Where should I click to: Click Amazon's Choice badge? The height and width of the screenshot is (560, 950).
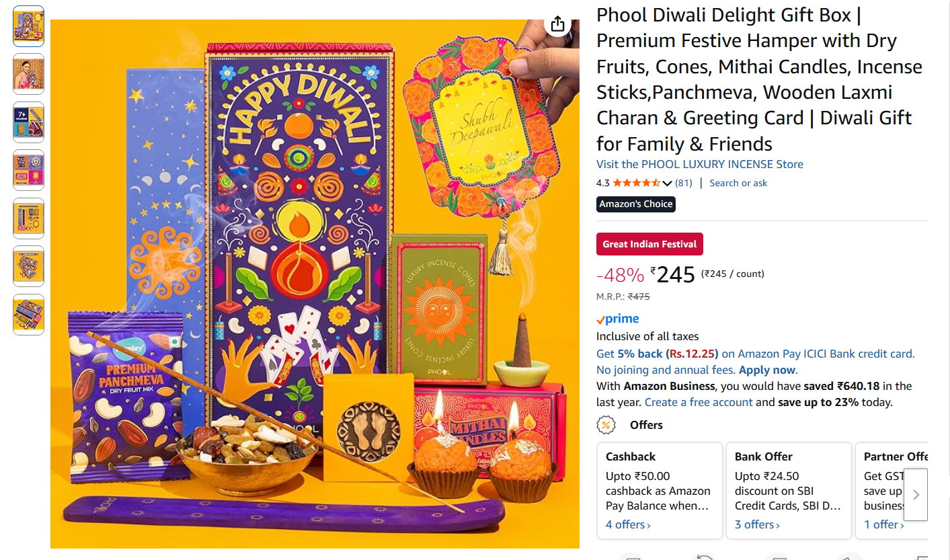(636, 204)
